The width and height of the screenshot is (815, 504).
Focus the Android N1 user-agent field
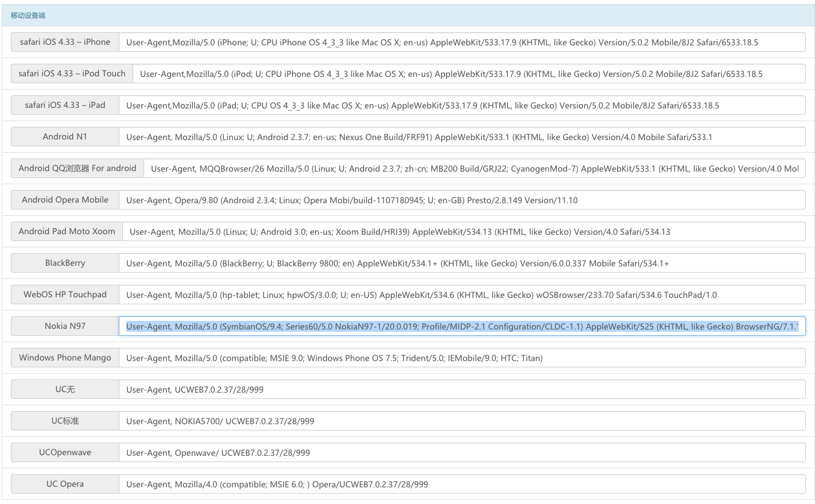[x=461, y=137]
